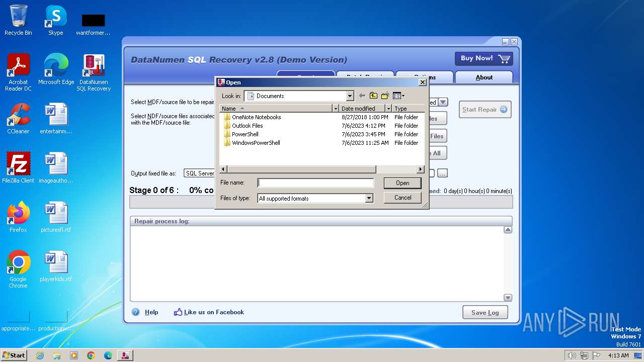This screenshot has width=644, height=362.
Task: Sort files by Date modified column
Action: pyautogui.click(x=363, y=109)
